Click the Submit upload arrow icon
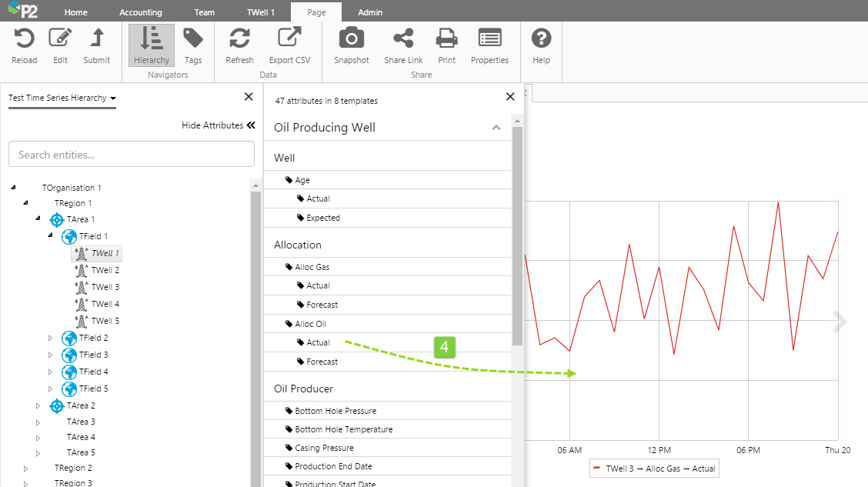868x487 pixels. click(97, 39)
